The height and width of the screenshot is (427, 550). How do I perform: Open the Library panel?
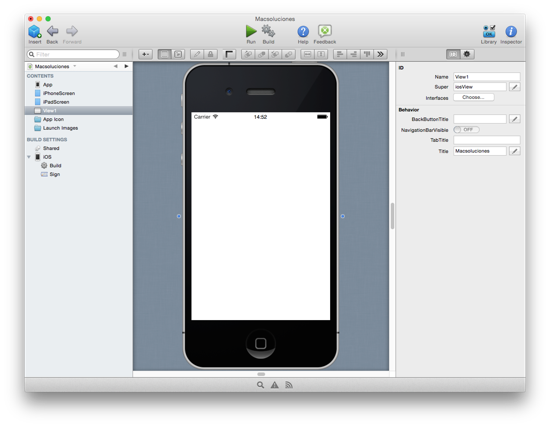pyautogui.click(x=489, y=32)
